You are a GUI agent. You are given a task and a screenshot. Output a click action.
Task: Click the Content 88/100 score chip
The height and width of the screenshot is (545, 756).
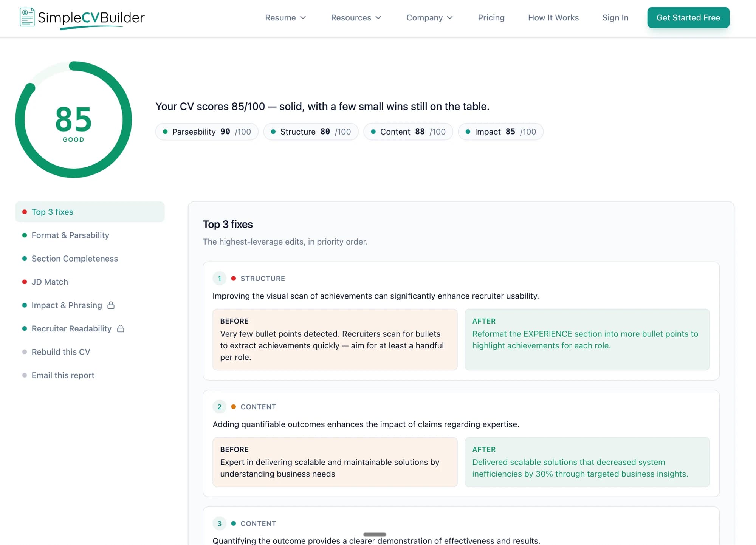(x=408, y=132)
